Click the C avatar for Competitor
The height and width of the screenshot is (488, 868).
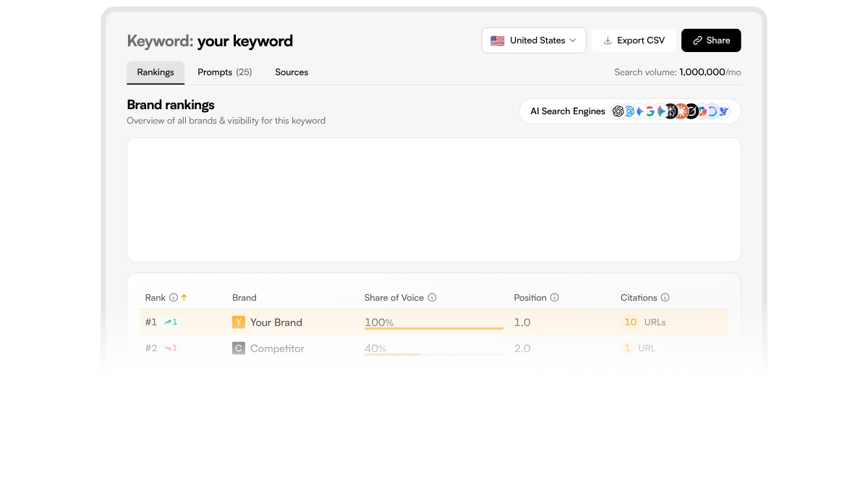[239, 348]
